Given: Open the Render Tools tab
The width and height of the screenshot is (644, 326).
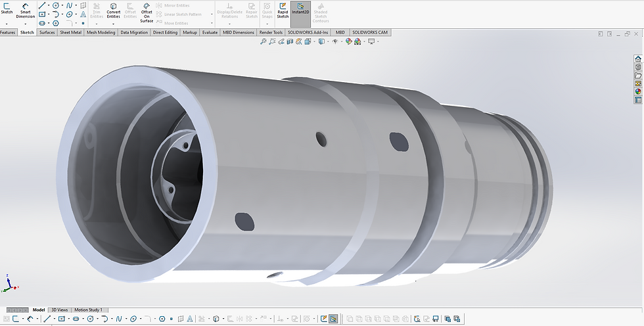Looking at the screenshot, I should 271,32.
